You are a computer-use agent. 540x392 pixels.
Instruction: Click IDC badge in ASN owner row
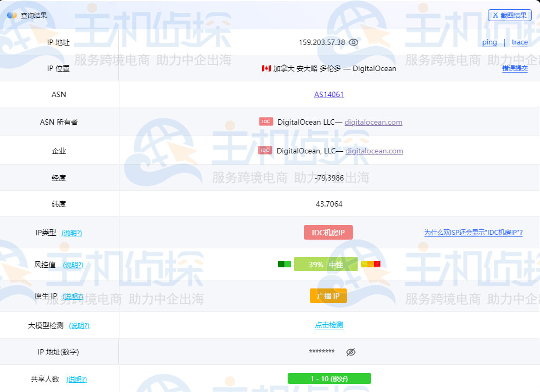click(x=266, y=122)
